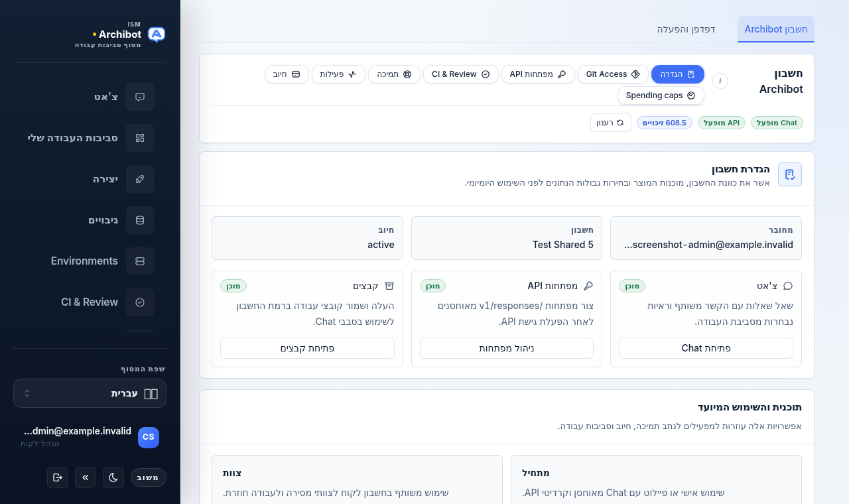Click the Archibot logo icon
The width and height of the screenshot is (849, 504).
tap(157, 34)
